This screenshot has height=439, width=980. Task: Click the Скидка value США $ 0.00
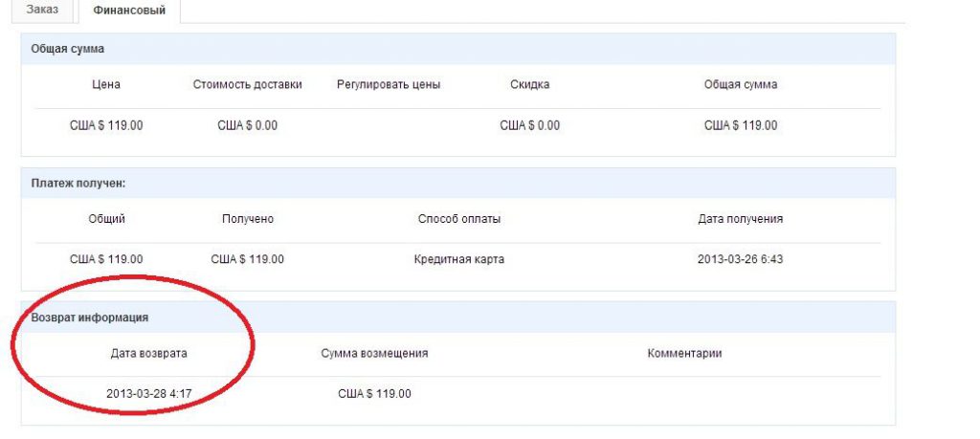click(x=530, y=125)
